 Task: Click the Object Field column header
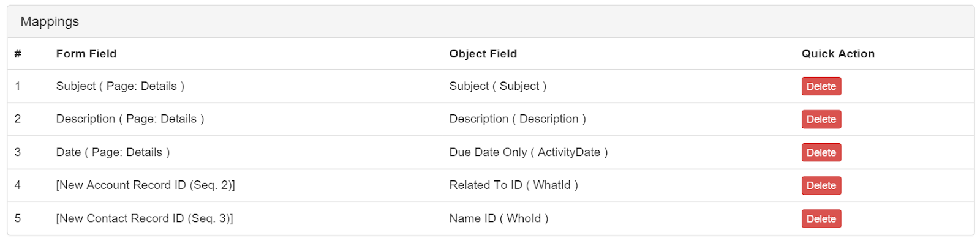[x=483, y=54]
